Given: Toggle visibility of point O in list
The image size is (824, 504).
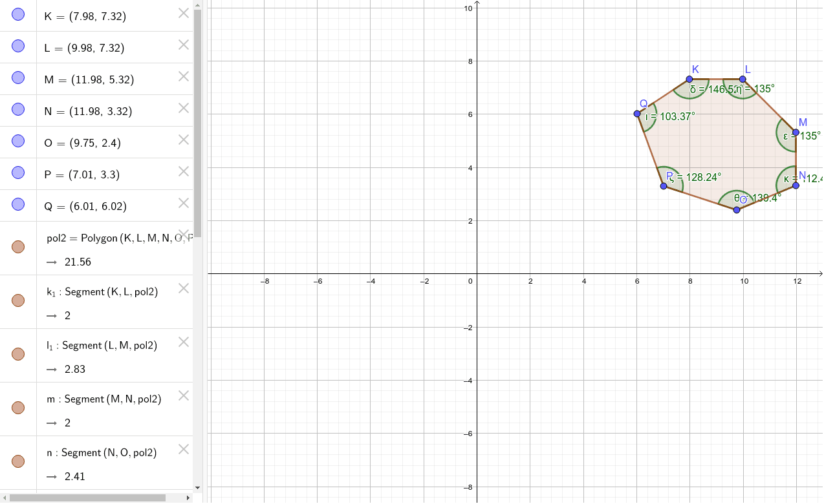Looking at the screenshot, I should click(18, 142).
